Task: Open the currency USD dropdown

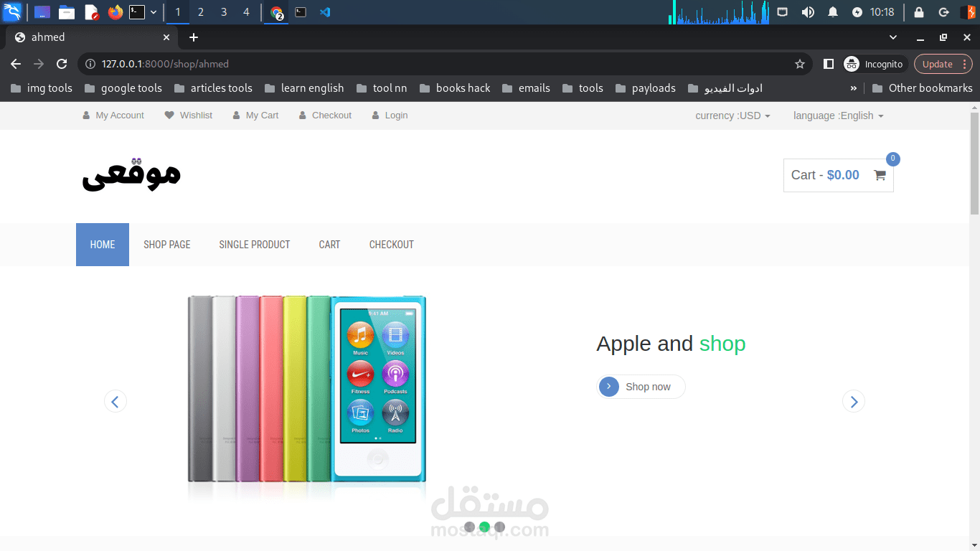Action: point(732,116)
